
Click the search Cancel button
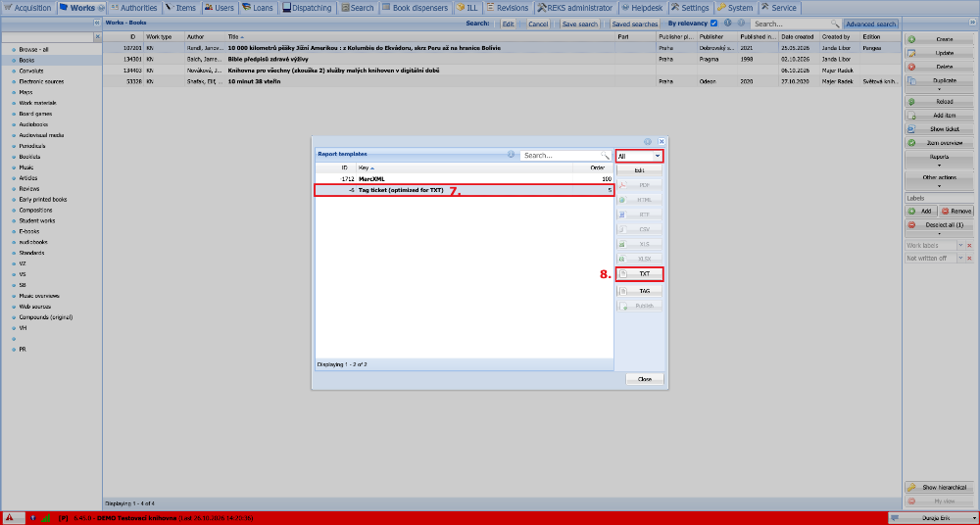click(x=537, y=24)
